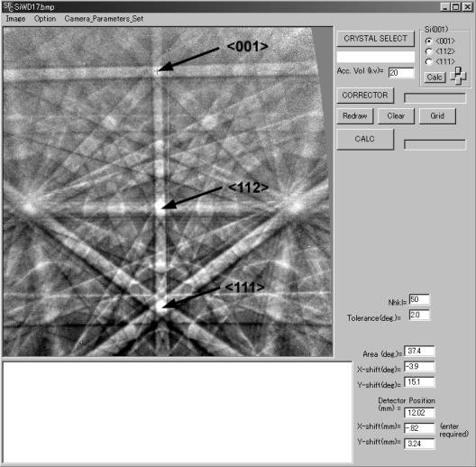Select the <112> radio button
Image resolution: width=476 pixels, height=467 pixels.
(x=428, y=51)
